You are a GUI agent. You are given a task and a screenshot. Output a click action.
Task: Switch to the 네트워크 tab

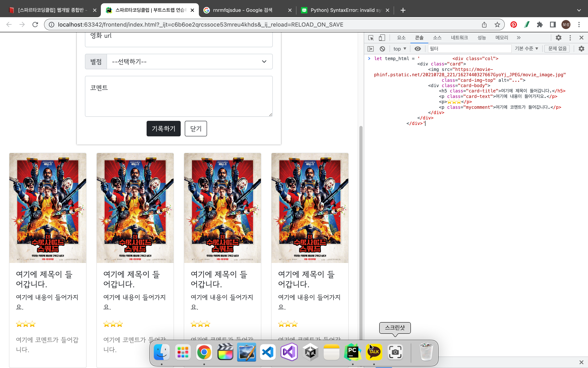[x=459, y=38]
